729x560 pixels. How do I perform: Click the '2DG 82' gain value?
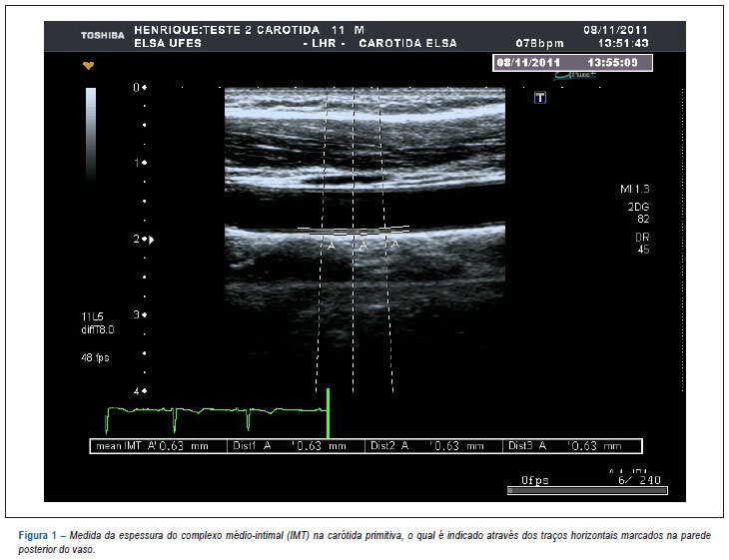[x=639, y=213]
